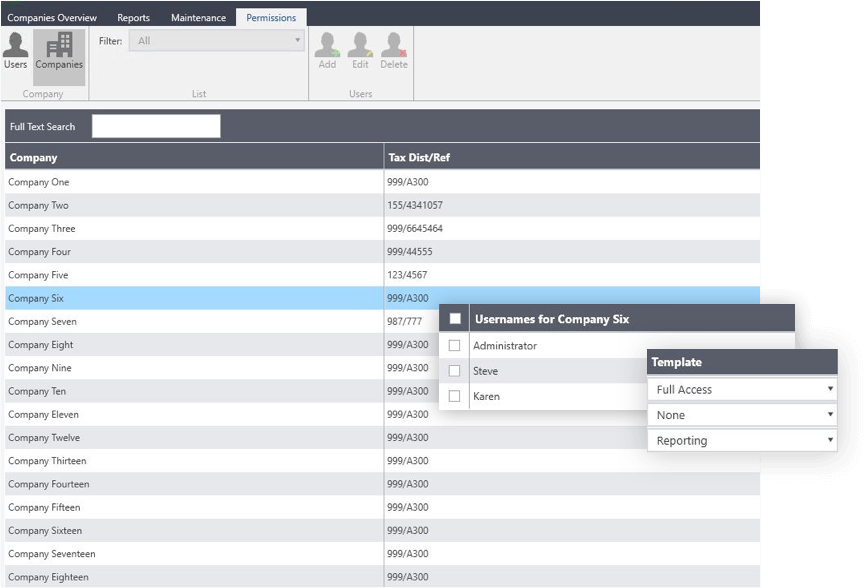This screenshot has width=868, height=588.
Task: Sort by the Company column header
Action: [x=34, y=158]
